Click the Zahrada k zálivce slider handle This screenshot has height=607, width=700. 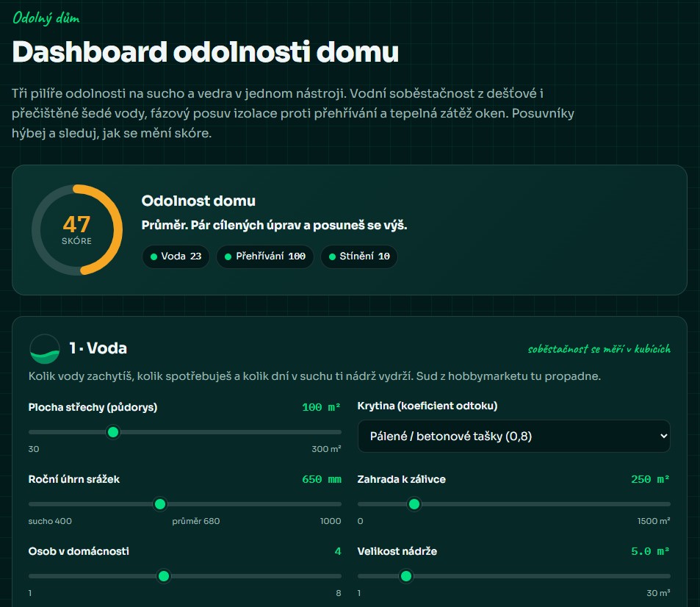tap(414, 504)
